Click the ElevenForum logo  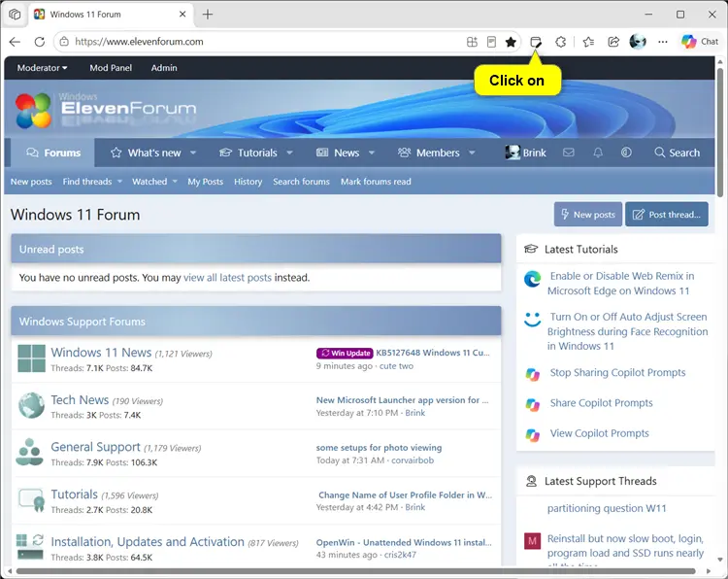[106, 110]
